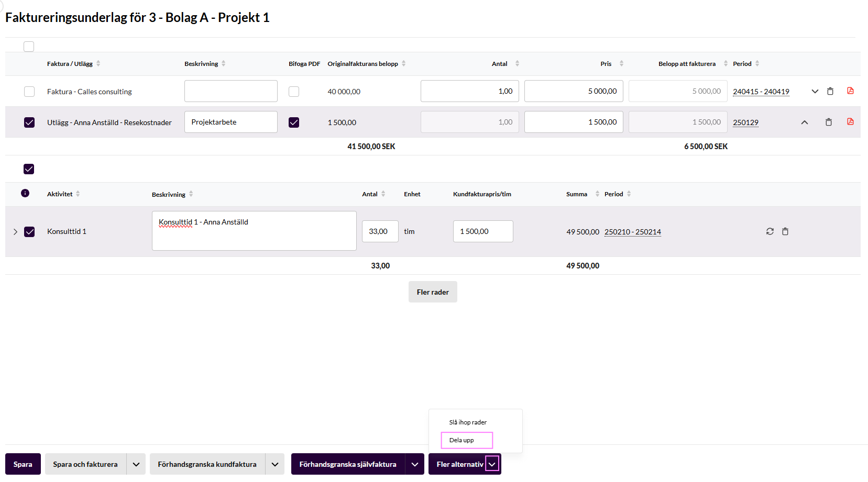This screenshot has width=868, height=482.
Task: Click Spara och fakturera
Action: pos(85,464)
